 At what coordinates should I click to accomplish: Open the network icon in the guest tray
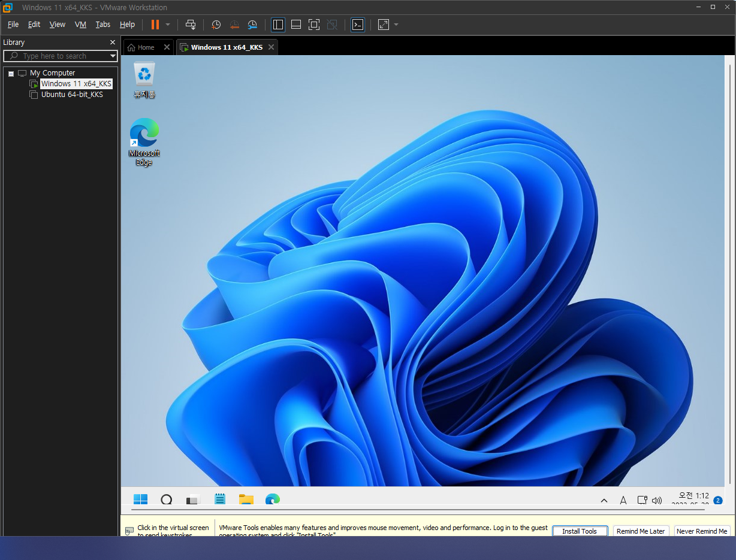[x=642, y=500]
